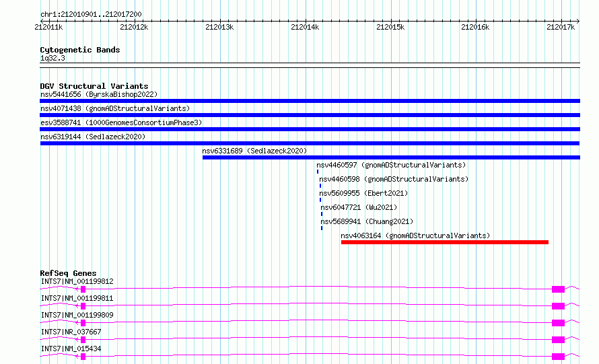Click the small left exon of NR_037667

pos(83,340)
